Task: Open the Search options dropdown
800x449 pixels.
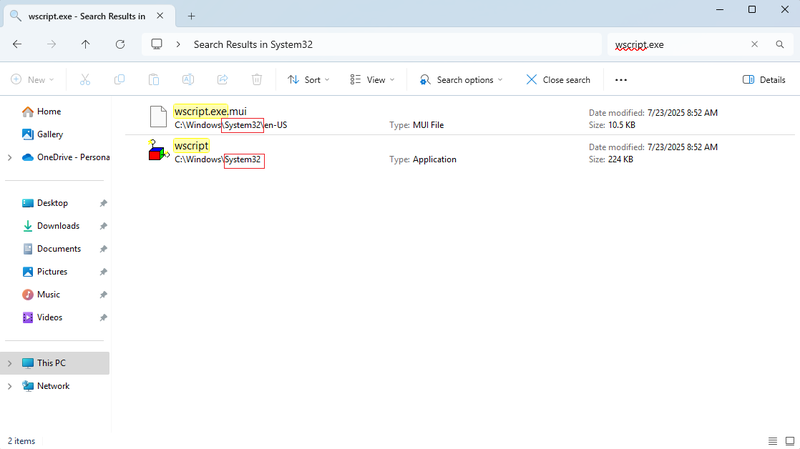Action: tap(461, 80)
